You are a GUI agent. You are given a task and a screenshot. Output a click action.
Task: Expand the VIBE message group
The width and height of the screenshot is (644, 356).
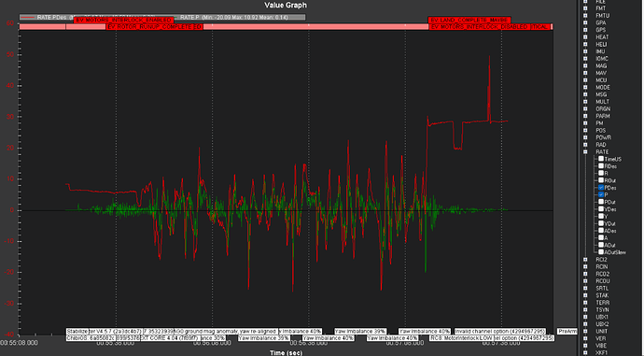[x=585, y=346]
